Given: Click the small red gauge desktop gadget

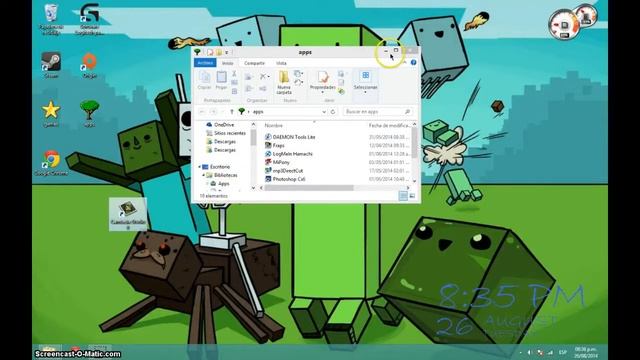Looking at the screenshot, I should pos(587,16).
